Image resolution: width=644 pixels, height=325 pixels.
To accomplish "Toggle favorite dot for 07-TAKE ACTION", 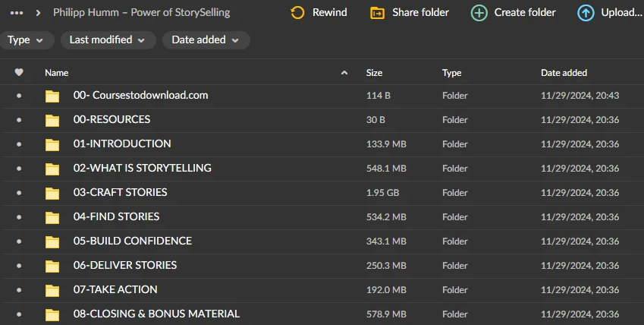I will (x=19, y=289).
